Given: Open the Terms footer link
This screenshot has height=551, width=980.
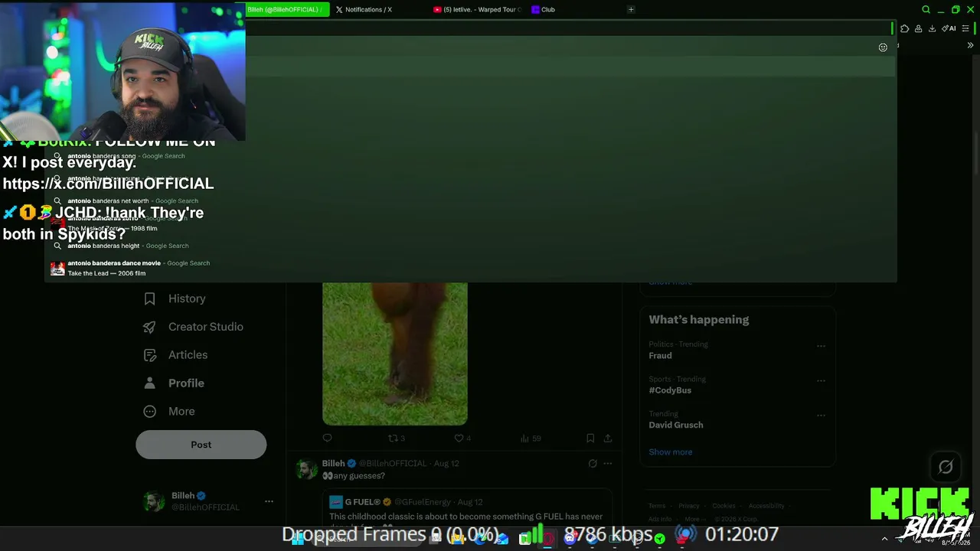Looking at the screenshot, I should click(657, 506).
